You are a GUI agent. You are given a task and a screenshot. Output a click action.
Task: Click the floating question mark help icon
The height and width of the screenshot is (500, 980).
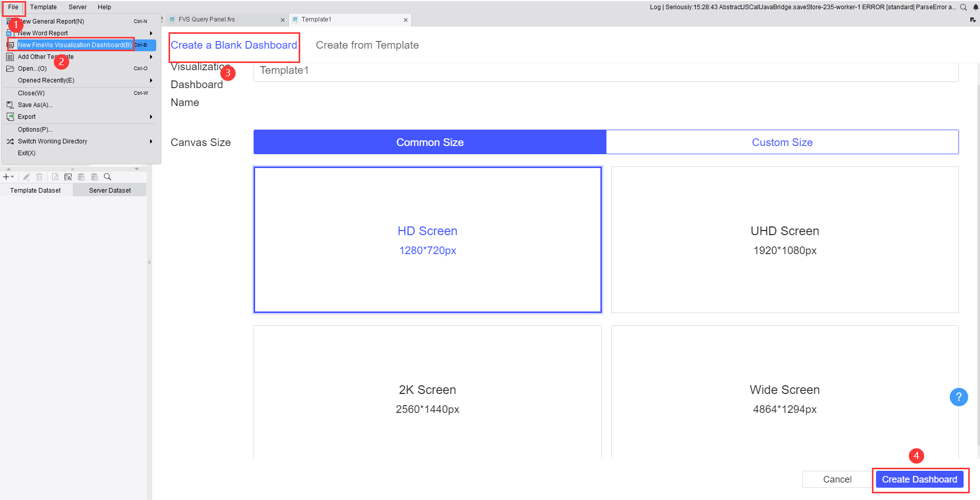point(959,397)
